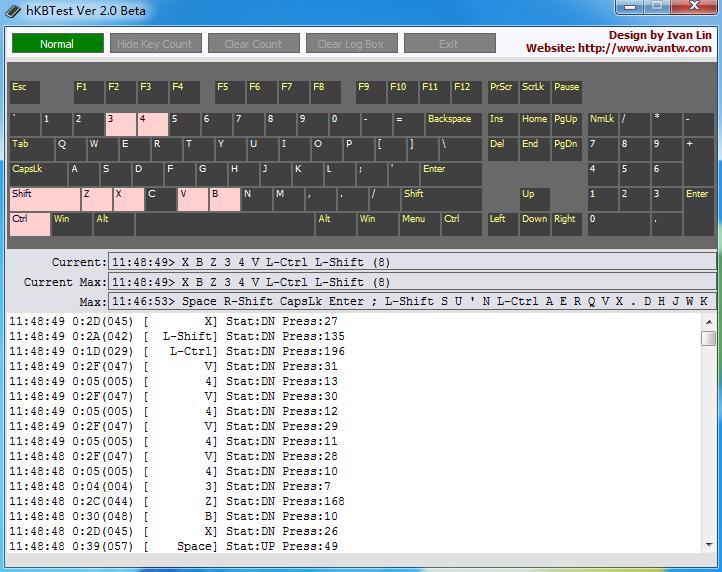Click the Current keys readout field
Screen dimensions: 722x572
(x=412, y=262)
